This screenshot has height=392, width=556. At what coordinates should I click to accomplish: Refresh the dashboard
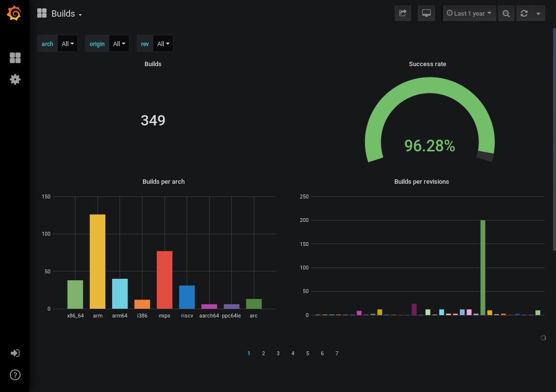coord(524,14)
